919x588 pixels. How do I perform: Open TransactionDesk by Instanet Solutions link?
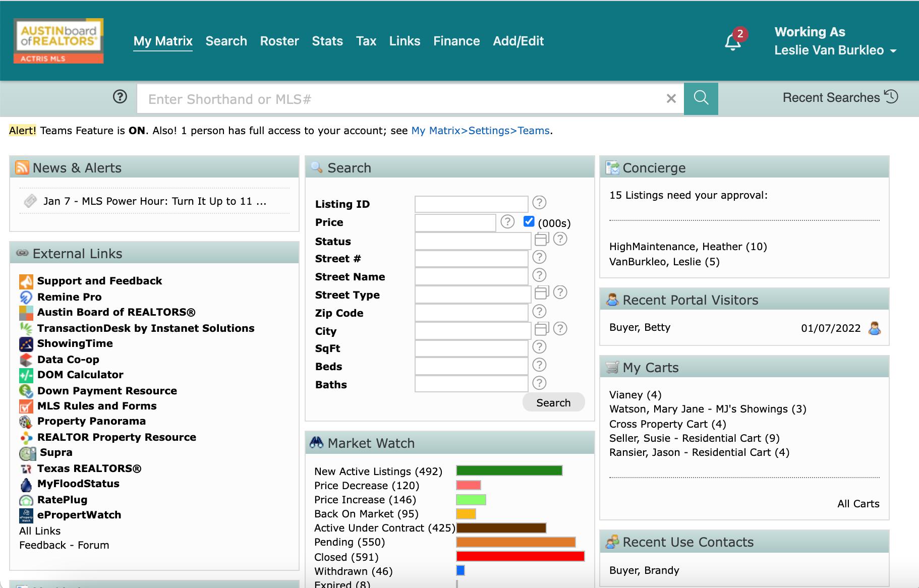[x=146, y=328]
